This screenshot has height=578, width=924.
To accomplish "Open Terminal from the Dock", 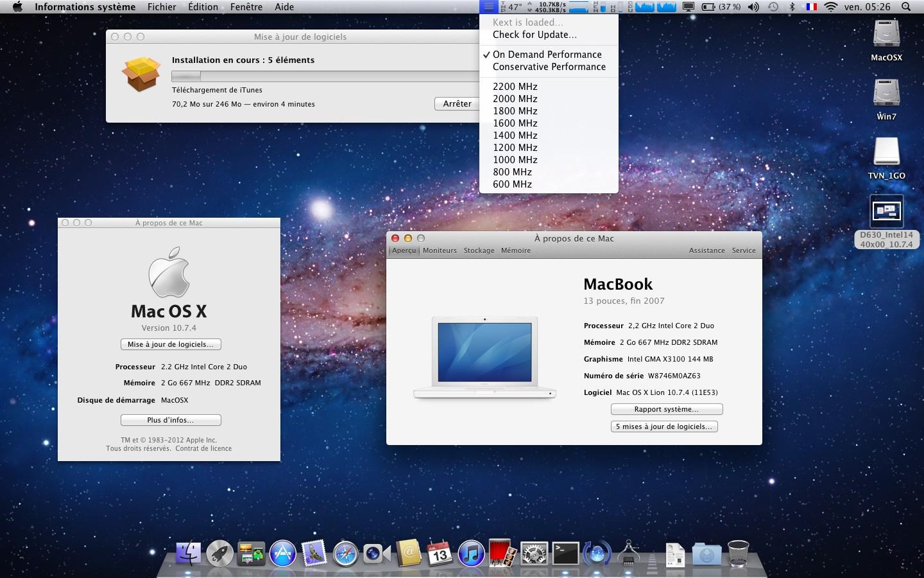I will click(566, 553).
